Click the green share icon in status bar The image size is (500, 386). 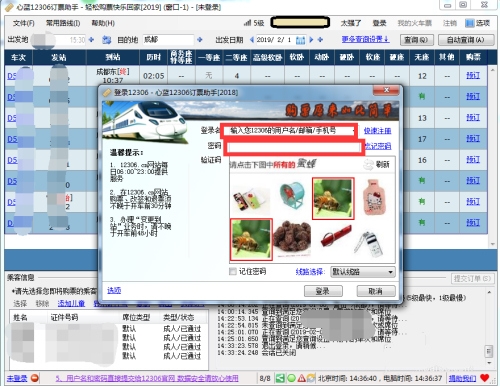(280, 378)
